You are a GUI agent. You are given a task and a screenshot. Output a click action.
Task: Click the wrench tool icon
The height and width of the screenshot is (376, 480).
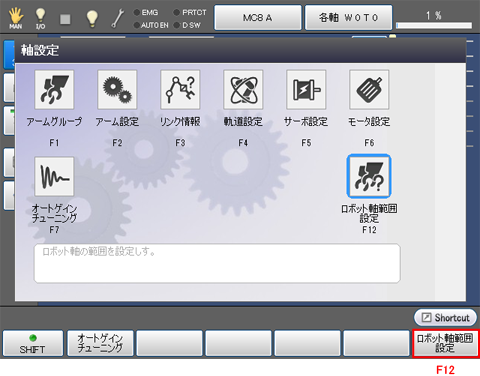point(117,18)
